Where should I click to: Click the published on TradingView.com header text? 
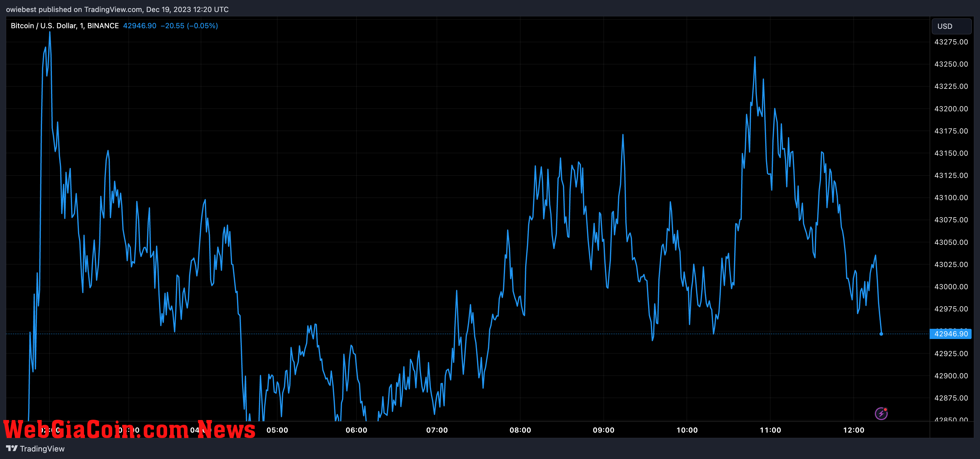click(117, 10)
